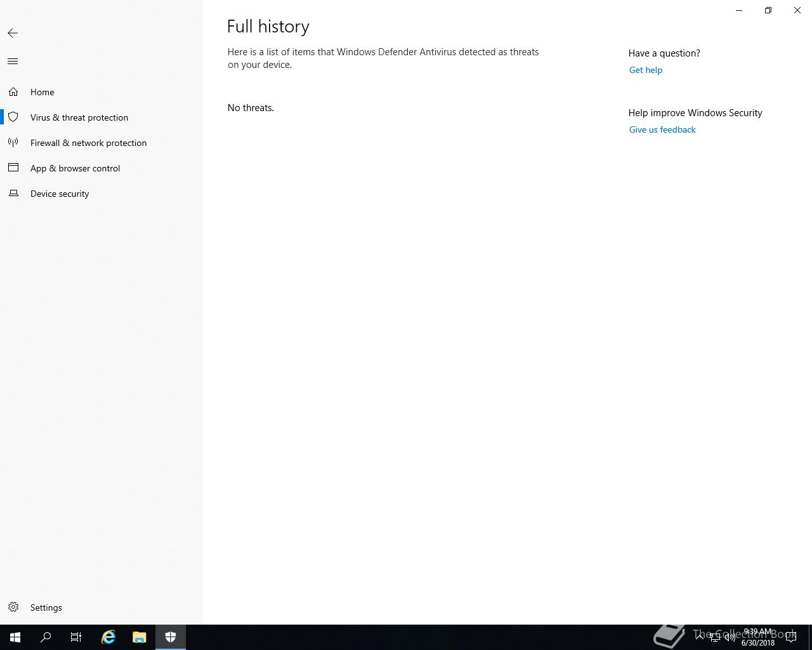Viewport: 812px width, 650px height.
Task: Toggle the hamburger navigation menu
Action: click(x=13, y=62)
